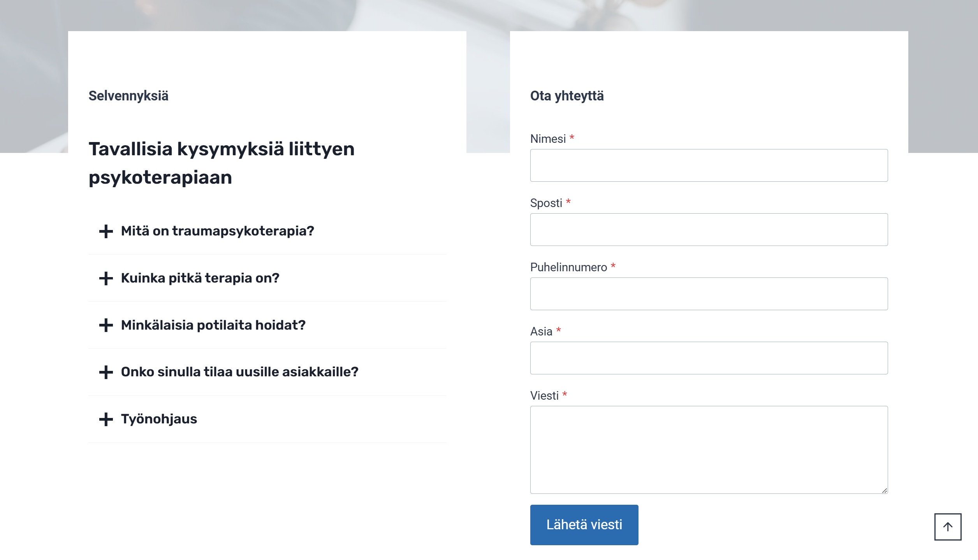Viewport: 978px width, 560px height.
Task: Click into the Sposti email field
Action: (x=709, y=230)
